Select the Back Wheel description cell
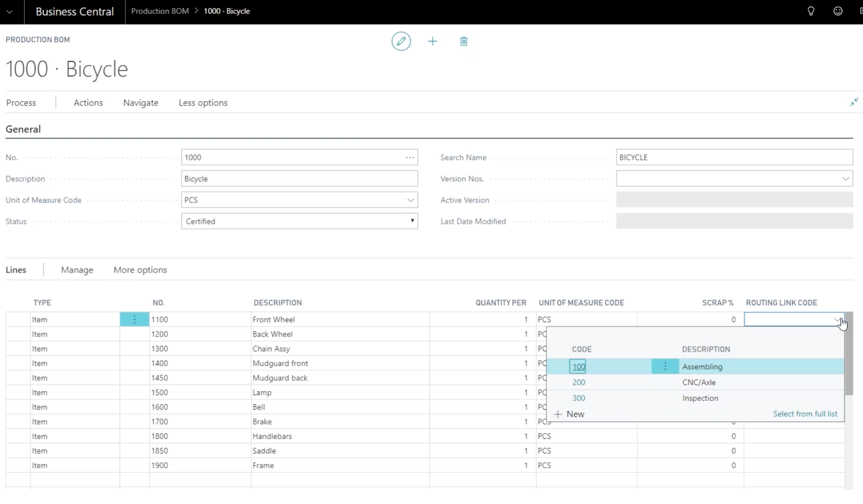The image size is (863, 504). click(x=340, y=334)
